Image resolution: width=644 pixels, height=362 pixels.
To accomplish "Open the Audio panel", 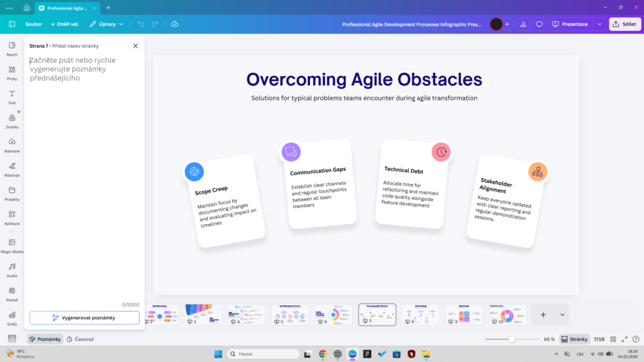I will click(x=12, y=270).
